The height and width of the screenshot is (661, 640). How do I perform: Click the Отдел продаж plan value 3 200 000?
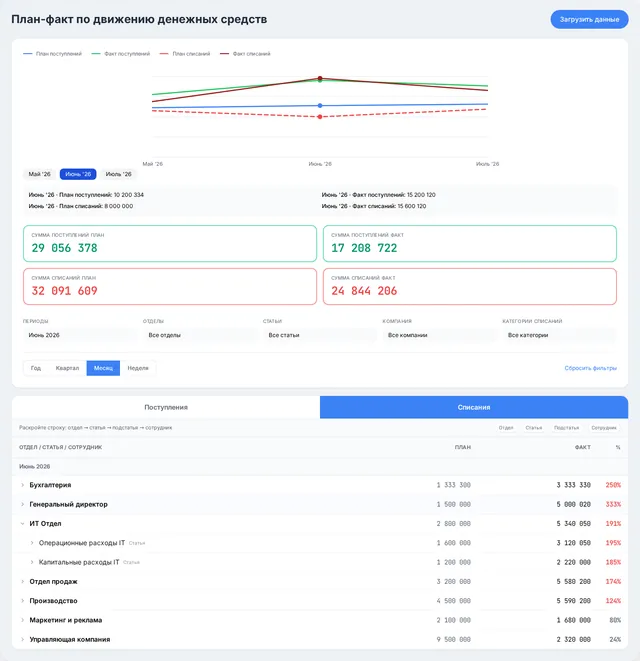454,582
